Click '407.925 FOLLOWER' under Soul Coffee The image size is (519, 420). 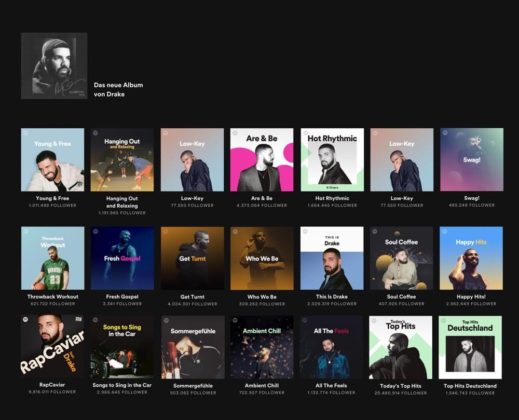[x=402, y=304]
